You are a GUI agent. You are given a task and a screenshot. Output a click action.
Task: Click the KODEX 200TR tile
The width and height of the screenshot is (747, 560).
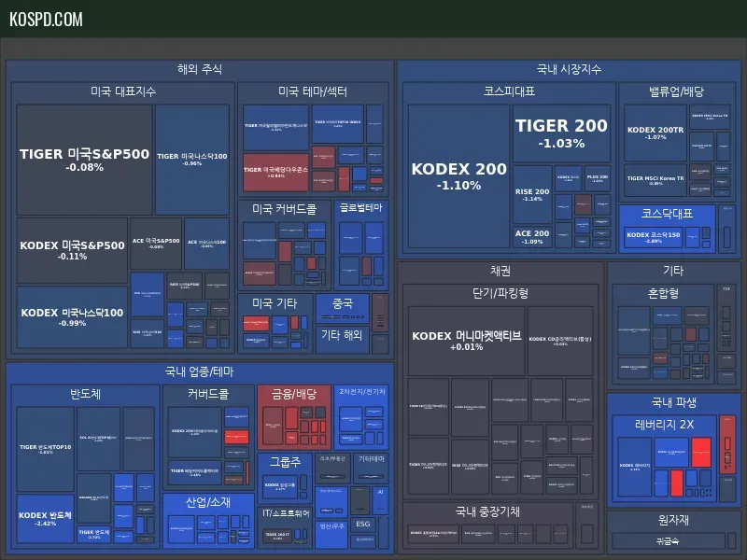pos(655,133)
